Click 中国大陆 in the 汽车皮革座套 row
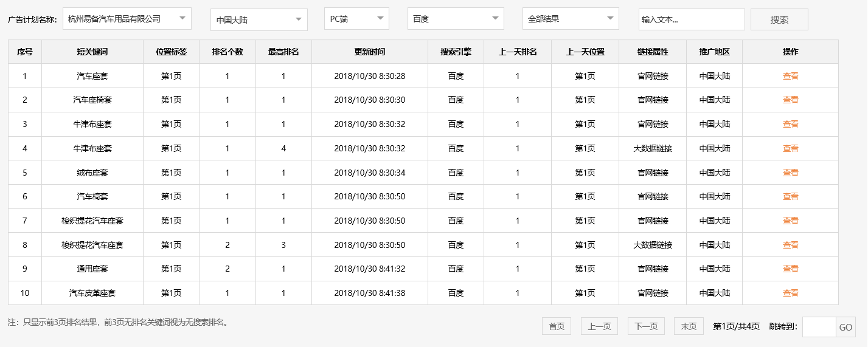The width and height of the screenshot is (868, 347). point(714,293)
